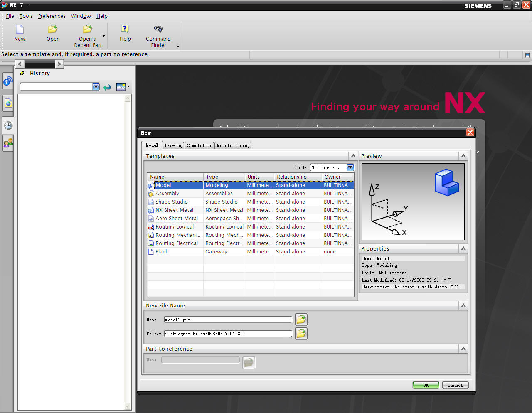Select the Shape Studio template row
Image resolution: width=532 pixels, height=413 pixels.
click(x=250, y=202)
